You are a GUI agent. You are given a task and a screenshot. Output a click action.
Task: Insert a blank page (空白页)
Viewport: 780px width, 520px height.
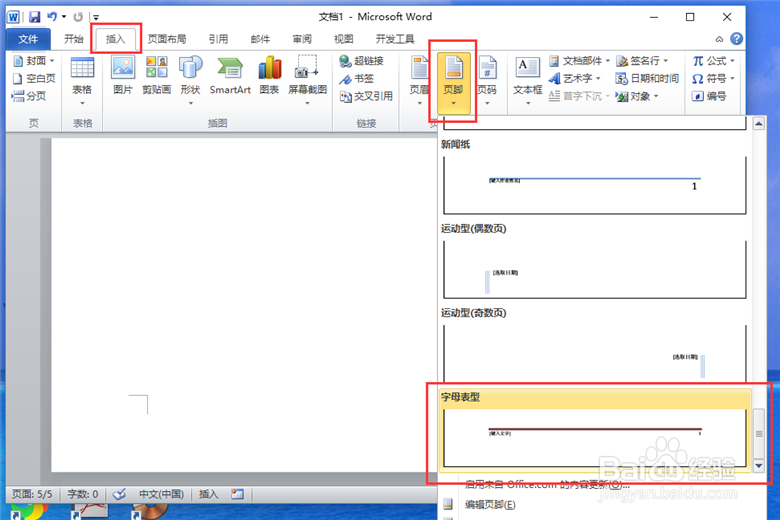tap(34, 78)
